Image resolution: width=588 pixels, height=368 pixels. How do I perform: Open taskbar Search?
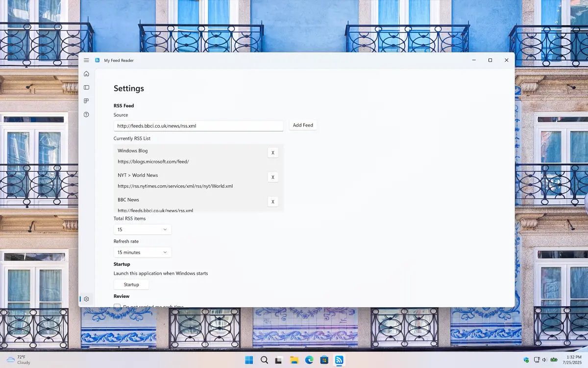click(264, 360)
